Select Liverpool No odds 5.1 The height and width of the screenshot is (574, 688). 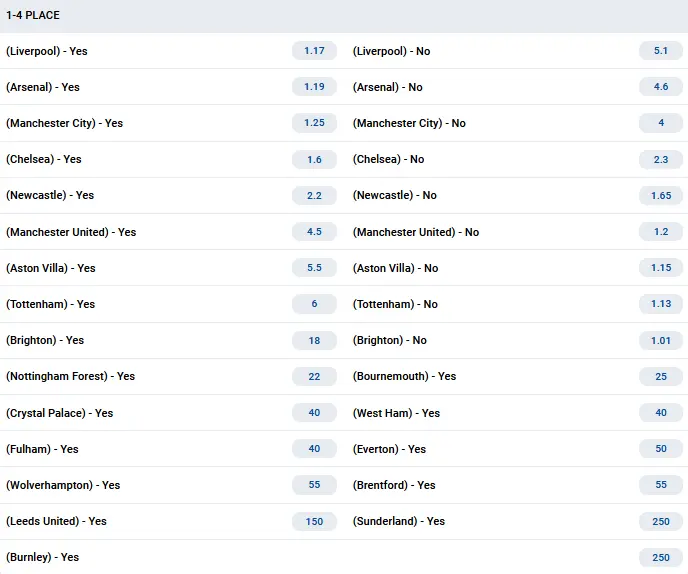(x=661, y=51)
